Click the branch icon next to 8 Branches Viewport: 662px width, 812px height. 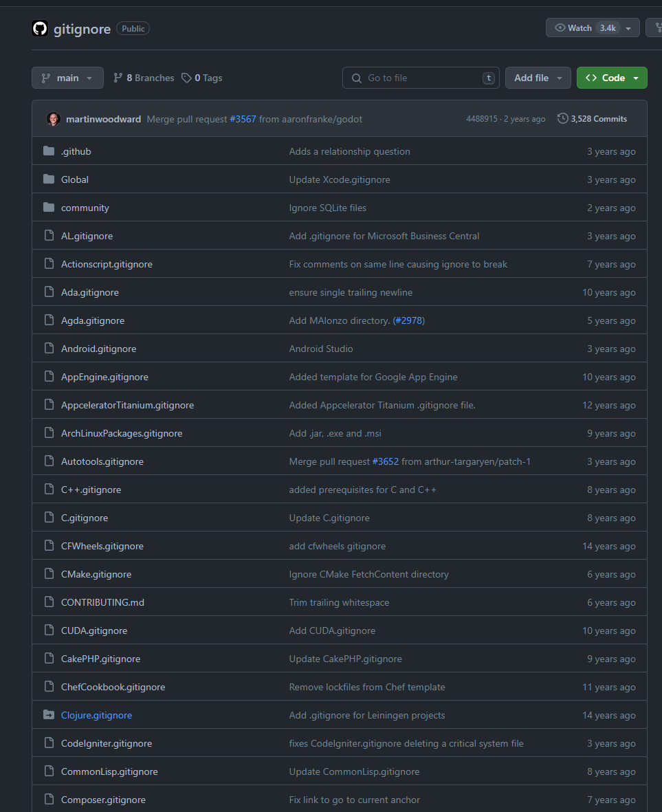(118, 78)
